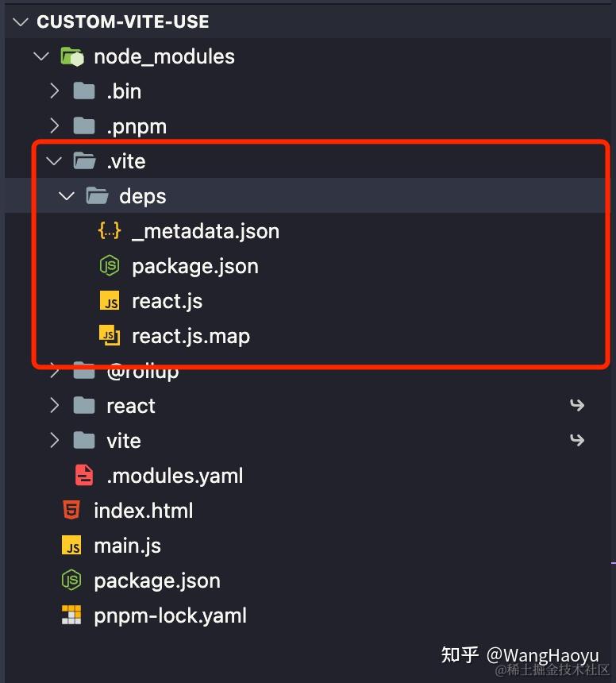Click the yellow JS icon of react.js
Screen dimensions: 616x683
coord(110,301)
